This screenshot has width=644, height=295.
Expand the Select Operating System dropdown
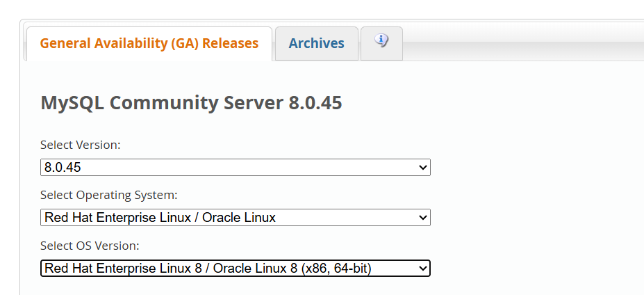click(236, 217)
